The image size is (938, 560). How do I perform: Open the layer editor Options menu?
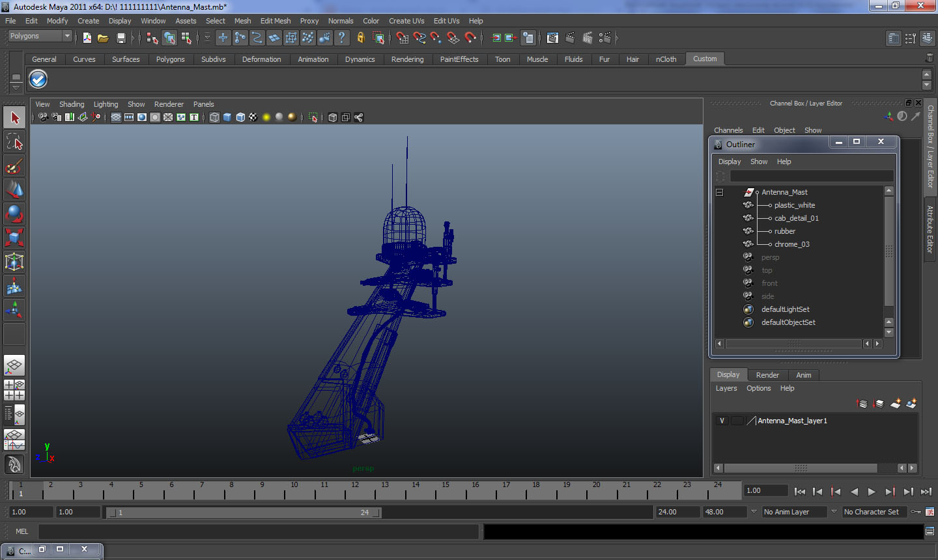pyautogui.click(x=758, y=388)
